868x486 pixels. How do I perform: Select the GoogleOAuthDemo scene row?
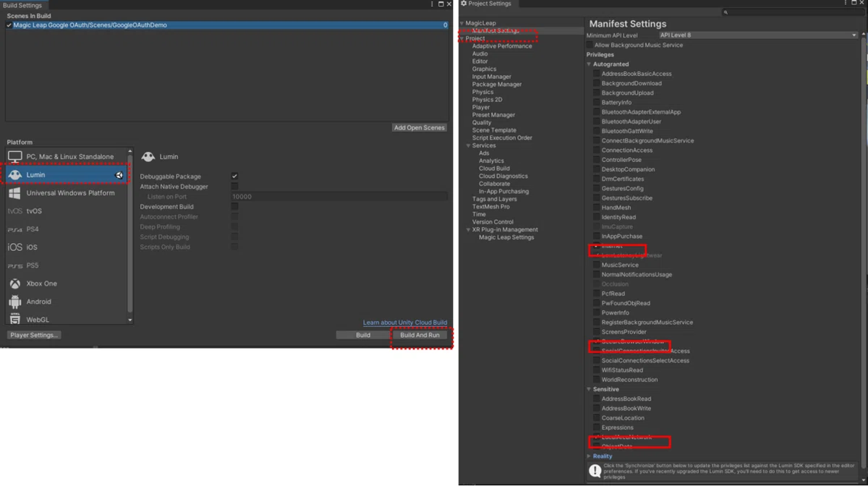click(227, 25)
